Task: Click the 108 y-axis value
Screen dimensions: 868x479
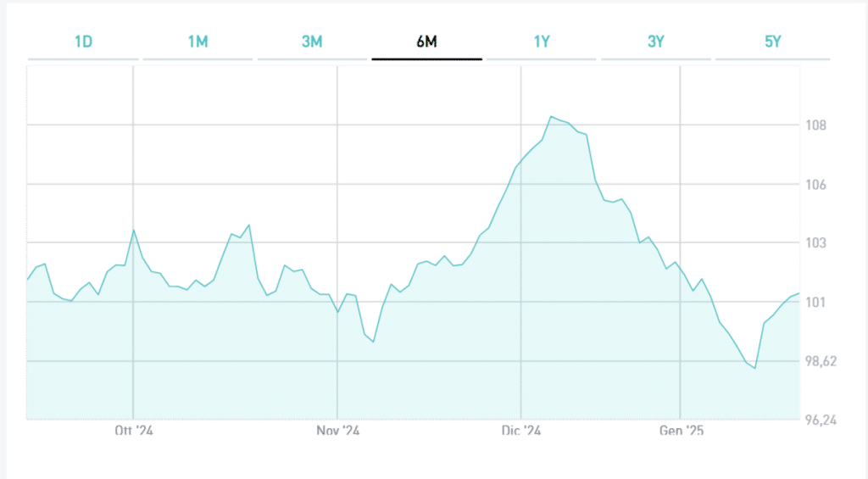Action: [815, 125]
